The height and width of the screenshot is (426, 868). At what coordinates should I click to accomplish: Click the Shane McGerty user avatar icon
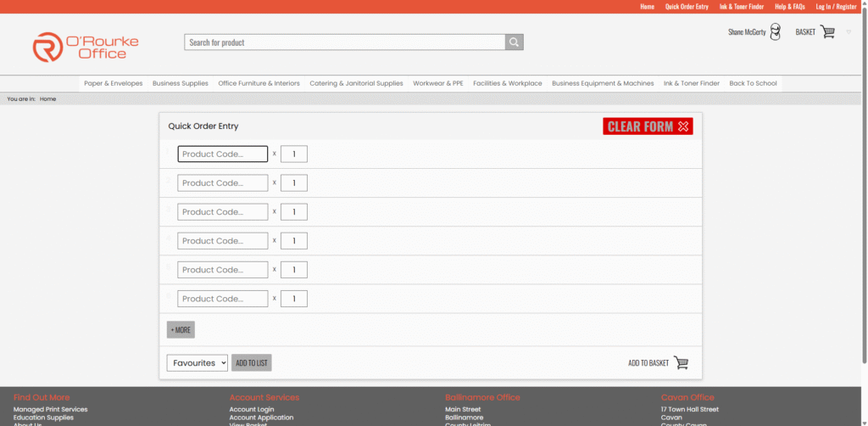click(775, 32)
